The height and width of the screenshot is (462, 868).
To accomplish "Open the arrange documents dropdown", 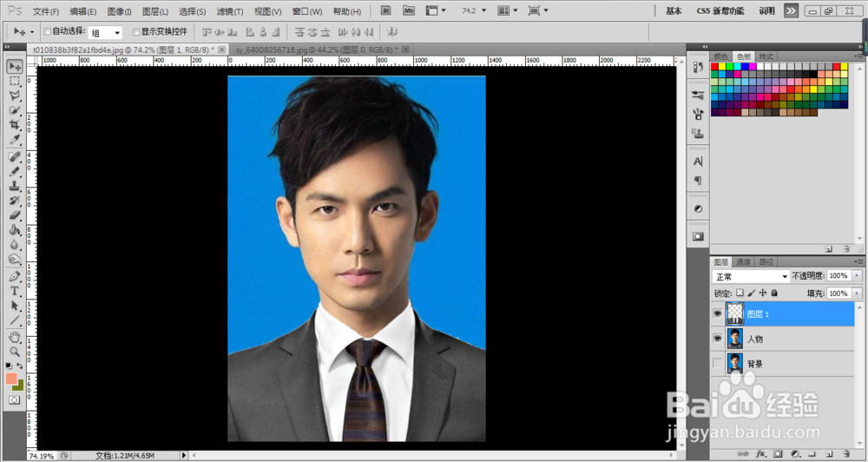I will click(x=507, y=10).
